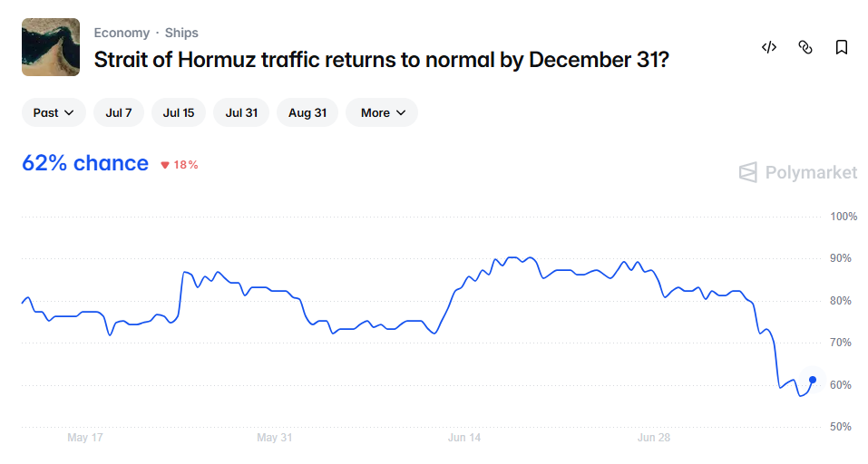868x464 pixels.
Task: Copy the market link icon
Action: [805, 47]
